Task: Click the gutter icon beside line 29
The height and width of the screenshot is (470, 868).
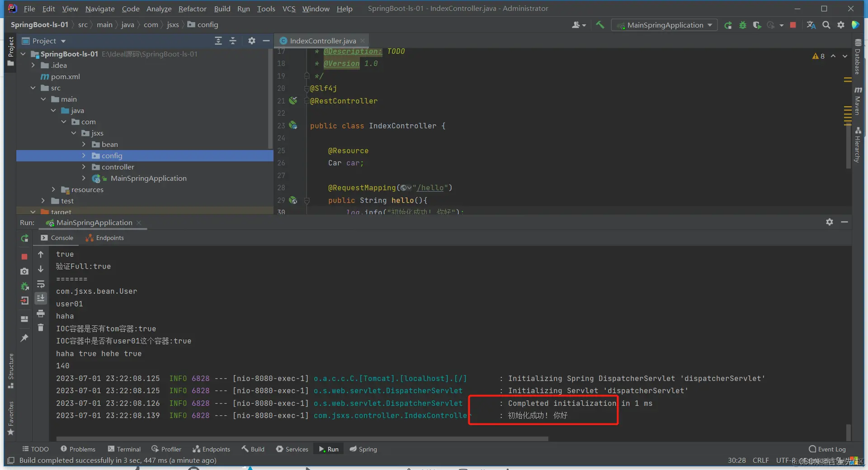Action: click(x=293, y=200)
